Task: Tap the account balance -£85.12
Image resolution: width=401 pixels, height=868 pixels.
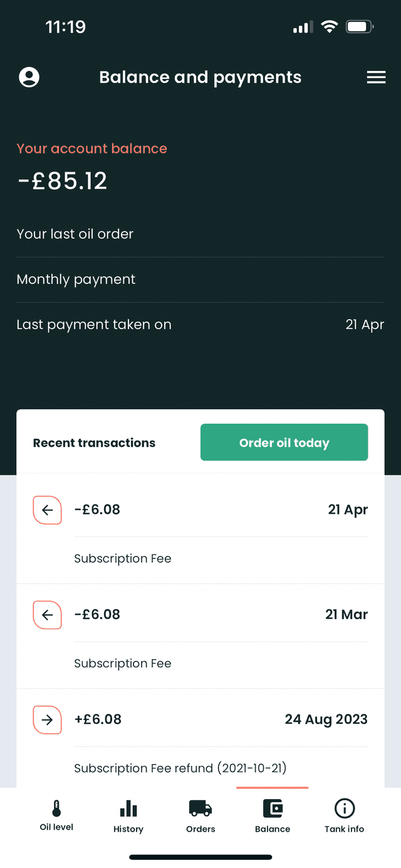Action: (x=61, y=181)
